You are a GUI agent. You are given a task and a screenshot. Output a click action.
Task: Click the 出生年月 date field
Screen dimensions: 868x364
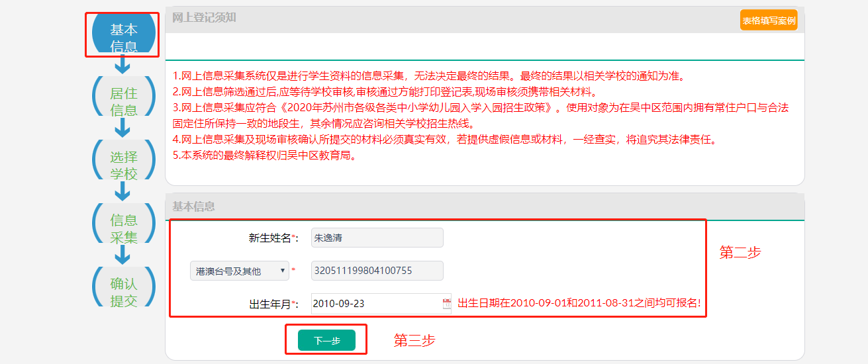374,304
